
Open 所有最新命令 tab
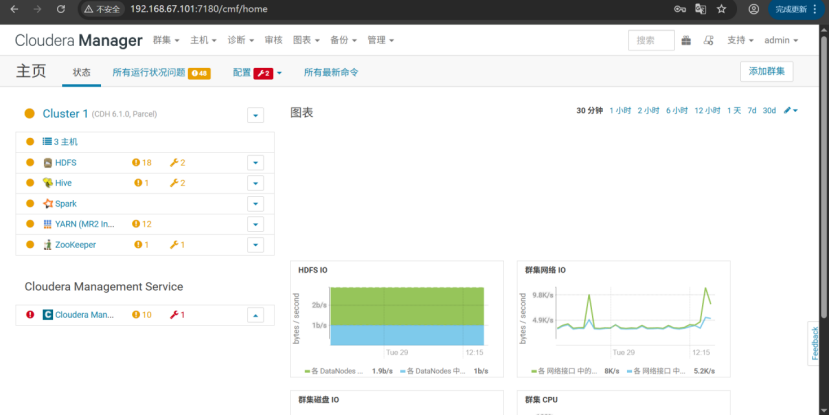pos(331,73)
